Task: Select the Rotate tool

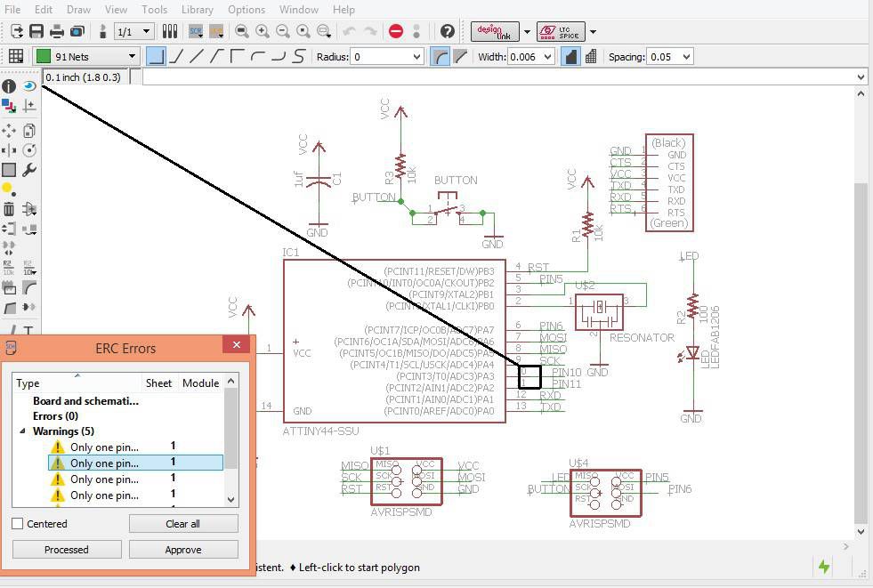Action: pos(29,150)
